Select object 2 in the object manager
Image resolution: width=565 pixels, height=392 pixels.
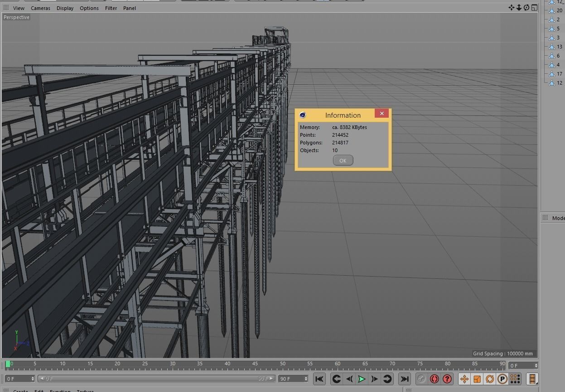click(558, 19)
